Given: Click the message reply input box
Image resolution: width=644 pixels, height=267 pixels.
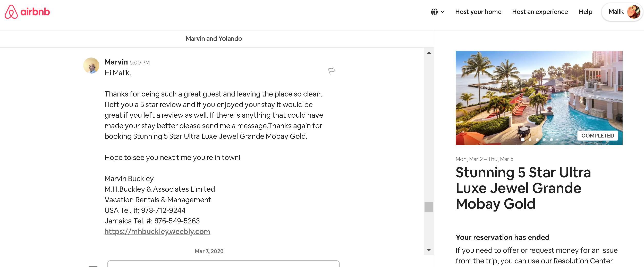Looking at the screenshot, I should point(223,264).
